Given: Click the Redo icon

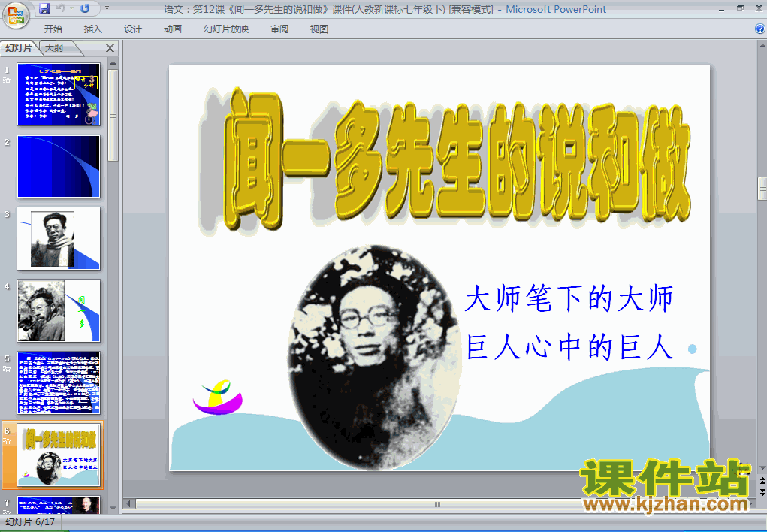Looking at the screenshot, I should pyautogui.click(x=85, y=8).
